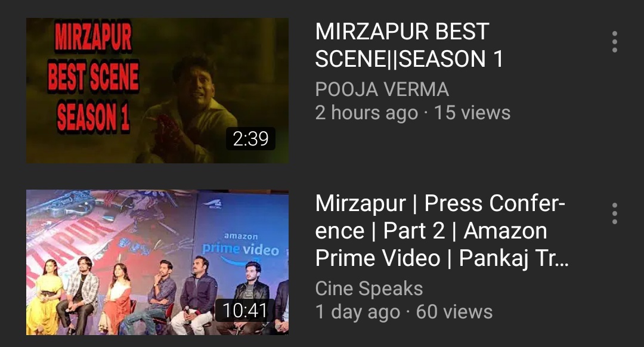
Task: Visit the Cine Speaks channel
Action: click(369, 289)
